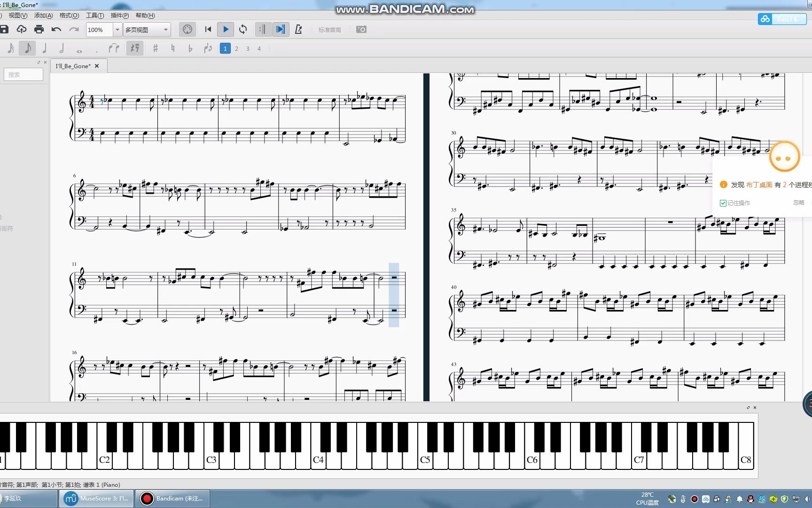Print the score with the printer icon

coord(39,29)
